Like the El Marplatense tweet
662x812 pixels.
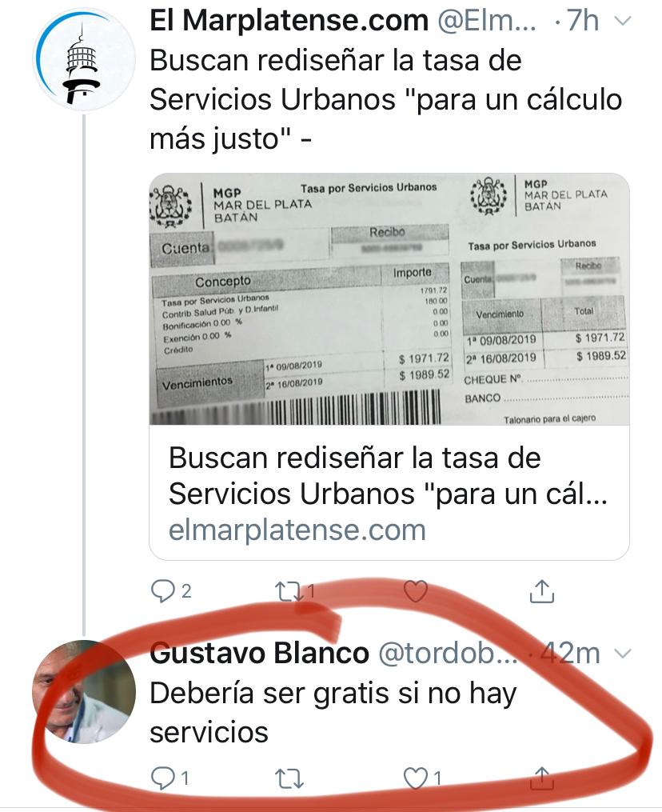415,591
